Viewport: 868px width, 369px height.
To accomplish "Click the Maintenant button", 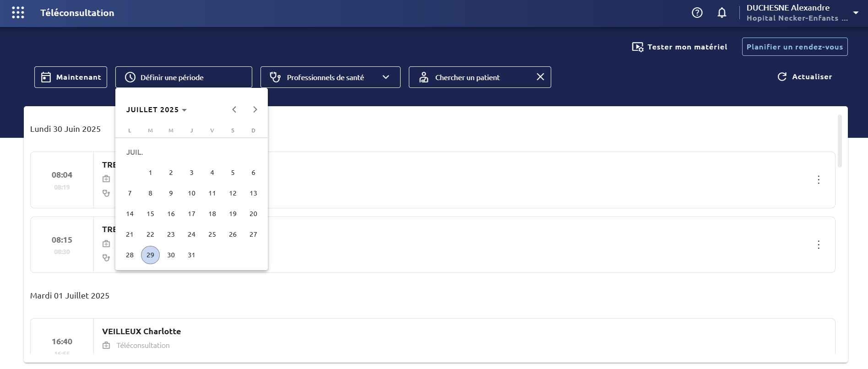I will point(71,77).
